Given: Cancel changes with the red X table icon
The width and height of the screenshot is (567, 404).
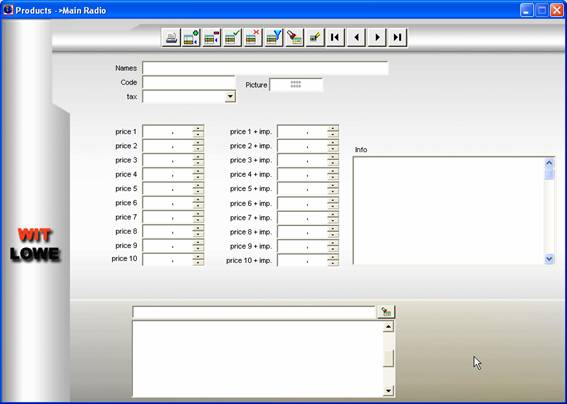Looking at the screenshot, I should pos(253,37).
